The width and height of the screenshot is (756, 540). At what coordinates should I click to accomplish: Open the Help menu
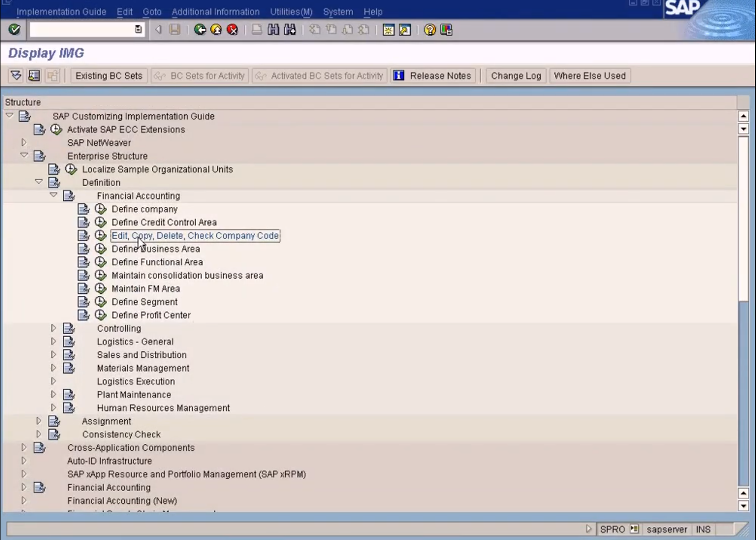point(373,12)
